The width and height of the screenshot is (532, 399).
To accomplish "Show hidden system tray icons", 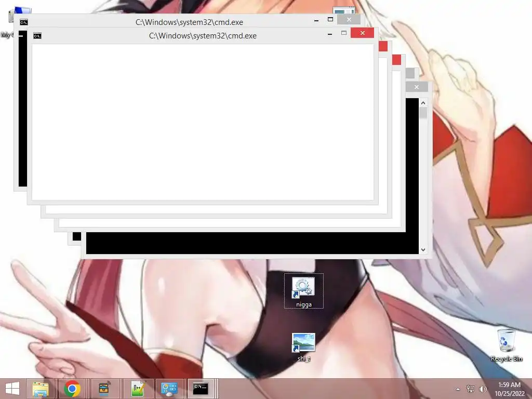I will point(458,389).
